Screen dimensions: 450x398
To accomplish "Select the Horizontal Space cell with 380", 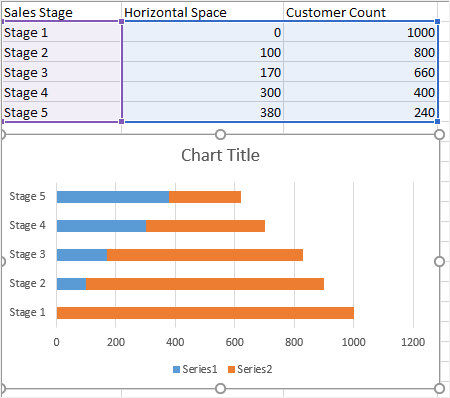I will coord(203,112).
